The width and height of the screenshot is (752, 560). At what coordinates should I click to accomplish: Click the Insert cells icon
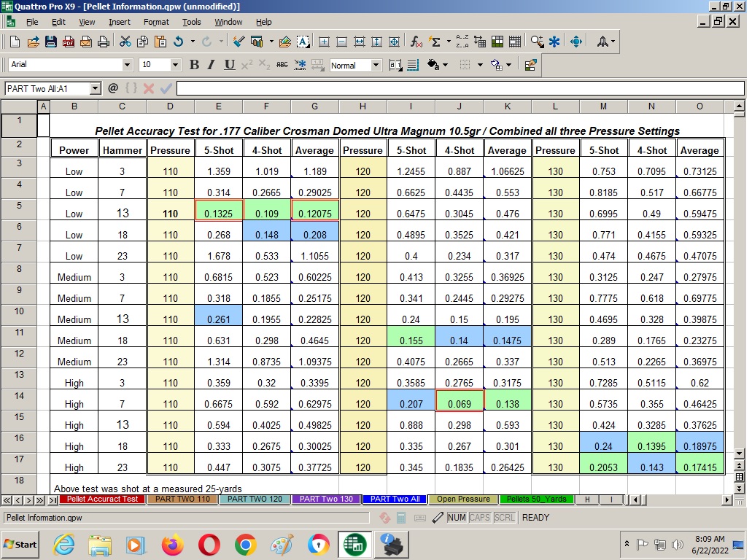[324, 42]
